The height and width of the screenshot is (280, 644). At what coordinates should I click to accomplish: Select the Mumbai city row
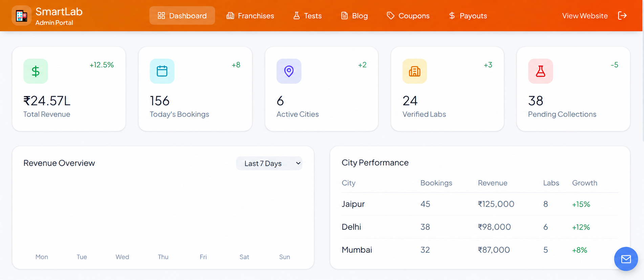click(480, 250)
